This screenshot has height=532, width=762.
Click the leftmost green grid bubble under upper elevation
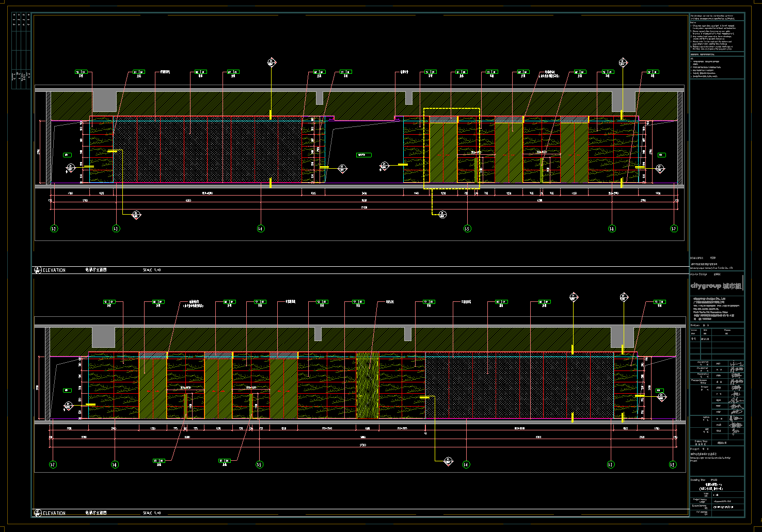click(x=53, y=229)
